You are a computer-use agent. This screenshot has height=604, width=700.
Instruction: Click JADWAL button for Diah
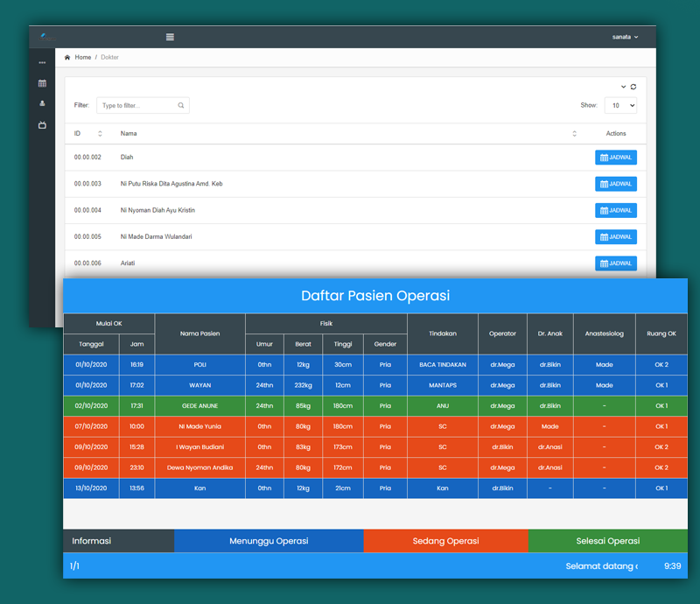(x=616, y=158)
